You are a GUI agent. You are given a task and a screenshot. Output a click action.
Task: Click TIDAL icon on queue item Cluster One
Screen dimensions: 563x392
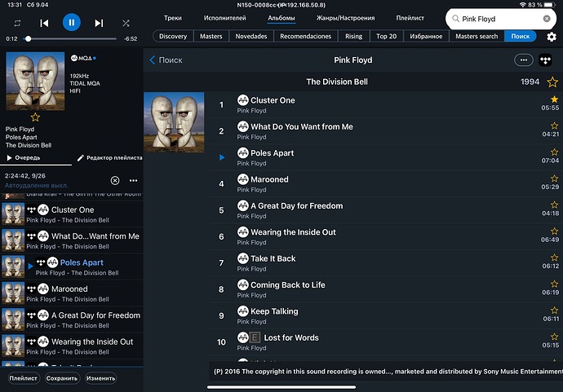[32, 209]
